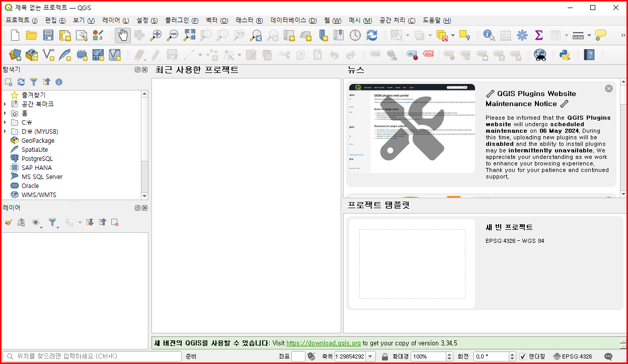Toggle extents display next to coordinate field
This screenshot has height=364, width=628.
pos(311,356)
